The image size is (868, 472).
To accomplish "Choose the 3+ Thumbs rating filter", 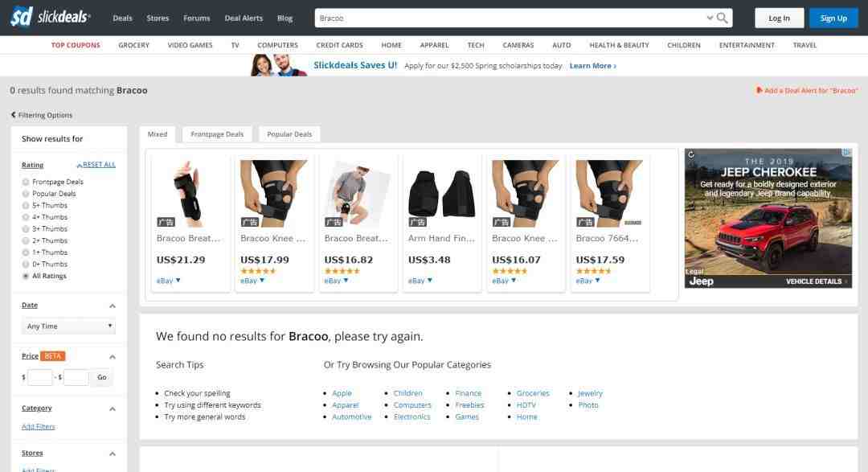I will (26, 229).
